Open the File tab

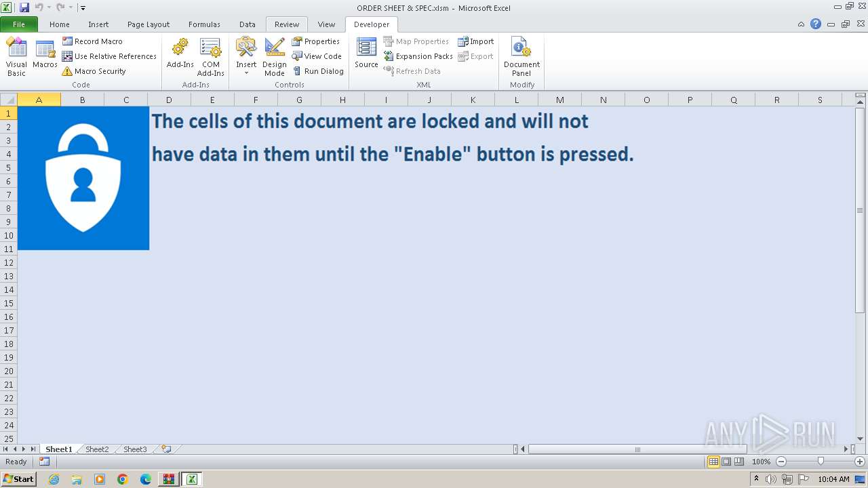[x=19, y=24]
